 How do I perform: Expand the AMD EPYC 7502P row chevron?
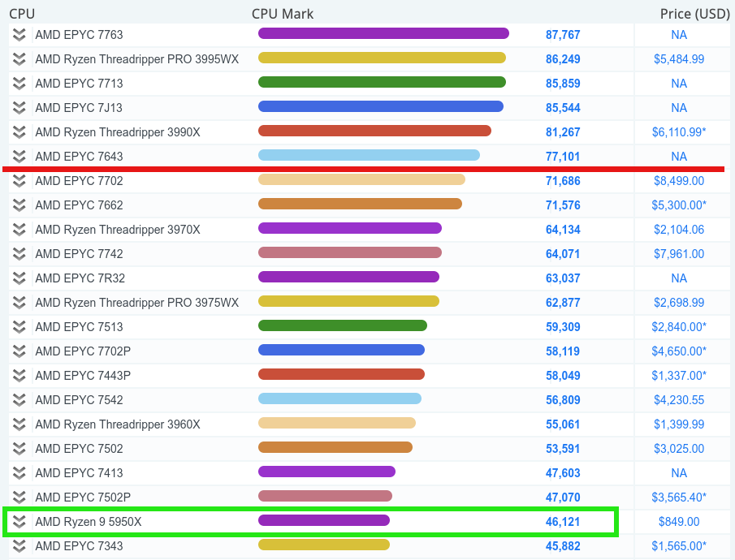[19, 498]
